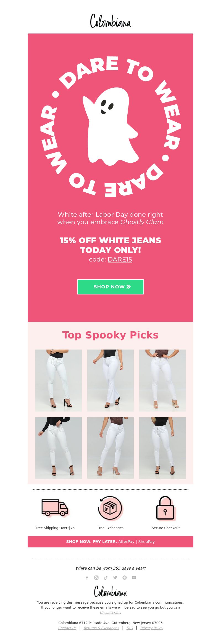Open the flared white jeans thumbnail

pos(110,381)
